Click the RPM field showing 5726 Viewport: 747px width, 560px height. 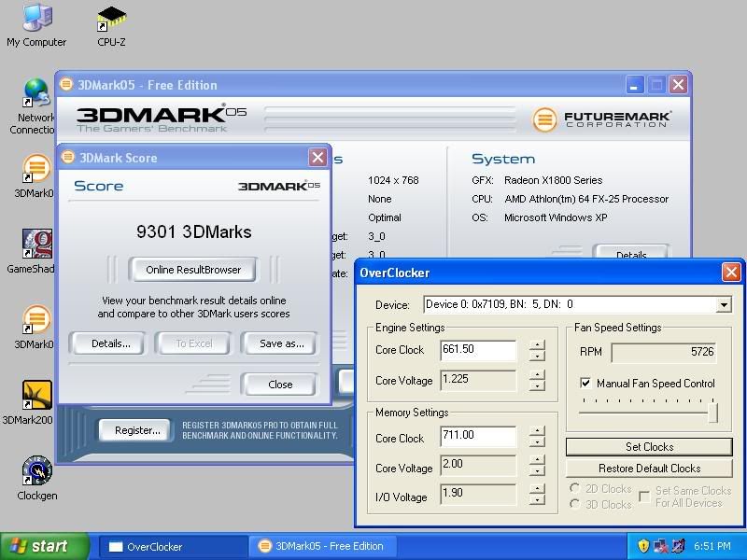664,353
